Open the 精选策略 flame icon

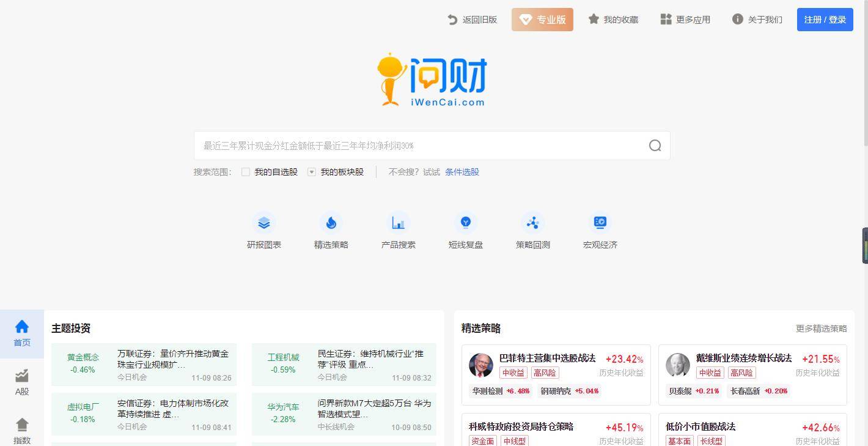click(331, 223)
